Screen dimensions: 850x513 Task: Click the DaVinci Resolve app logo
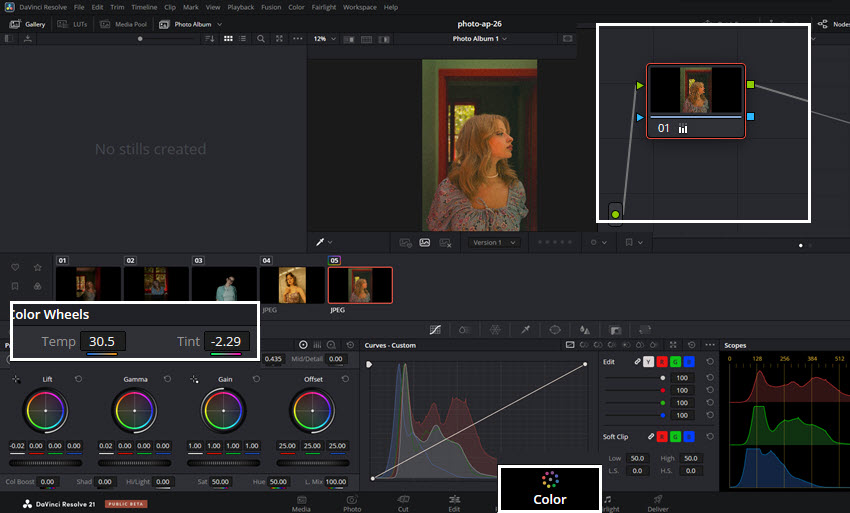click(x=9, y=7)
